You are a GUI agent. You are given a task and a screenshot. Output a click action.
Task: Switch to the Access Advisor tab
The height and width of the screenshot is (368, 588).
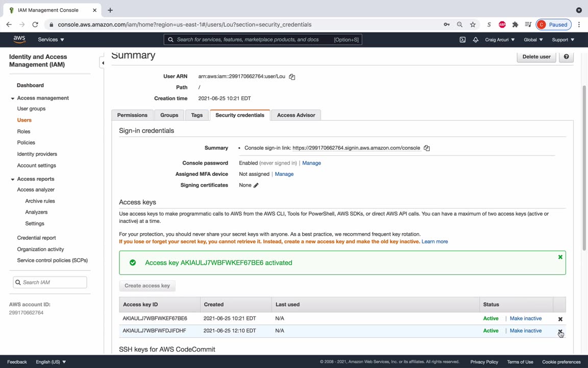296,116
